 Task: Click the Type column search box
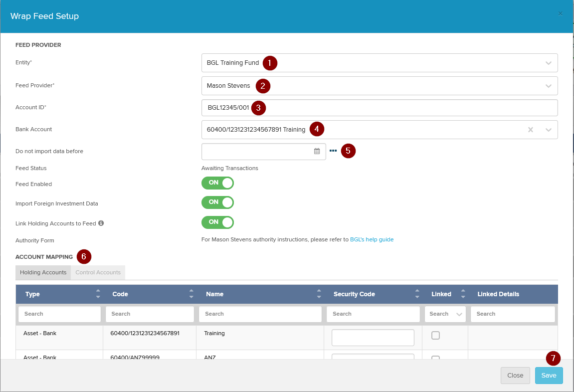[59, 314]
